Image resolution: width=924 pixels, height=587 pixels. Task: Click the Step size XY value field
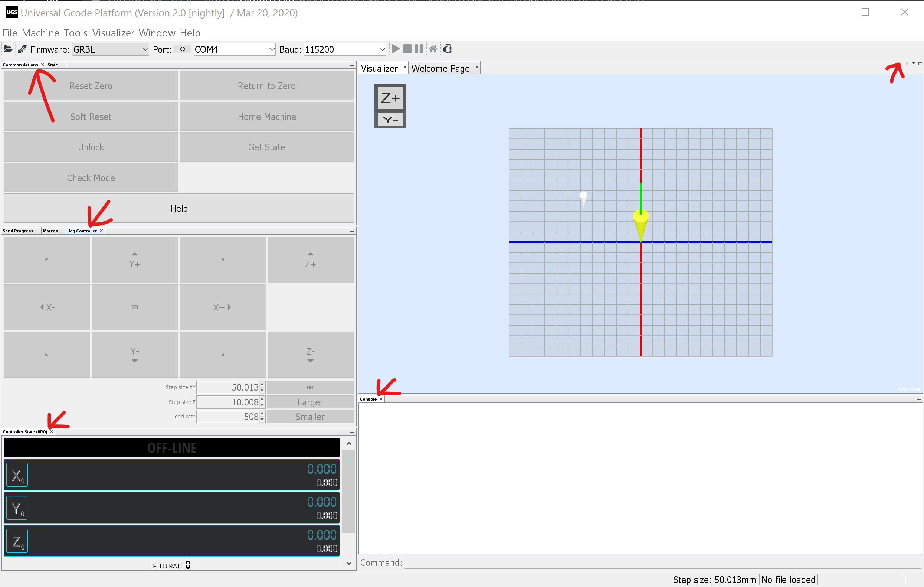[228, 387]
